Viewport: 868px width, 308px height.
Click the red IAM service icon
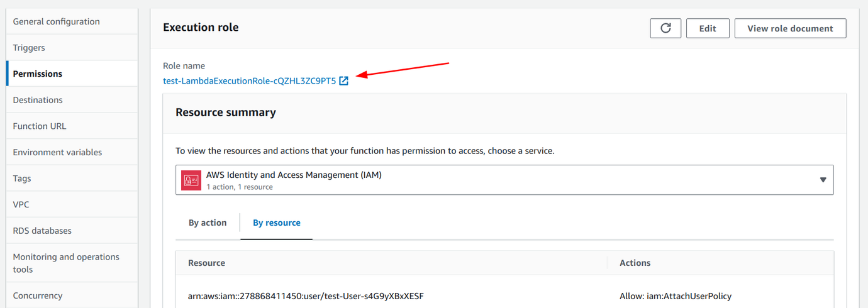[x=191, y=180]
